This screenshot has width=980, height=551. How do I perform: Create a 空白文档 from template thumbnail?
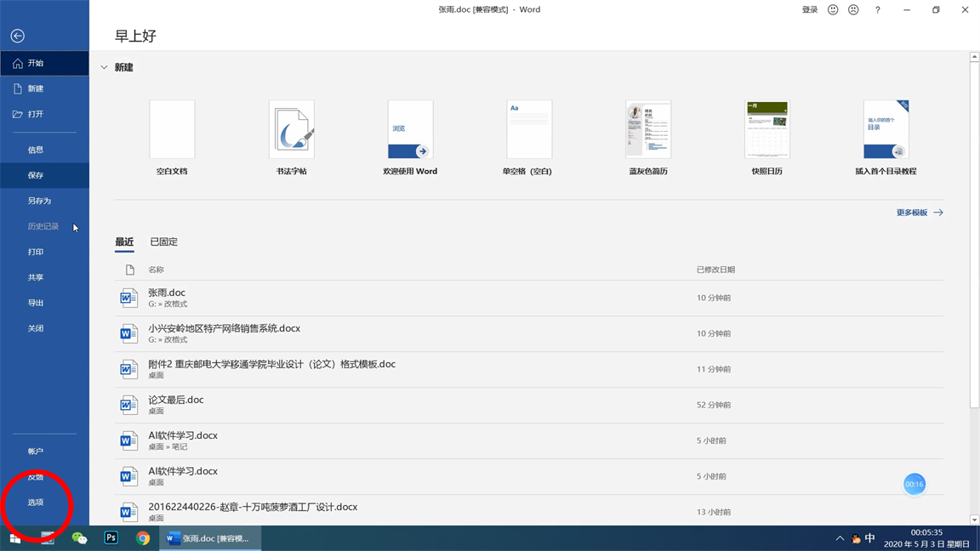(x=172, y=129)
